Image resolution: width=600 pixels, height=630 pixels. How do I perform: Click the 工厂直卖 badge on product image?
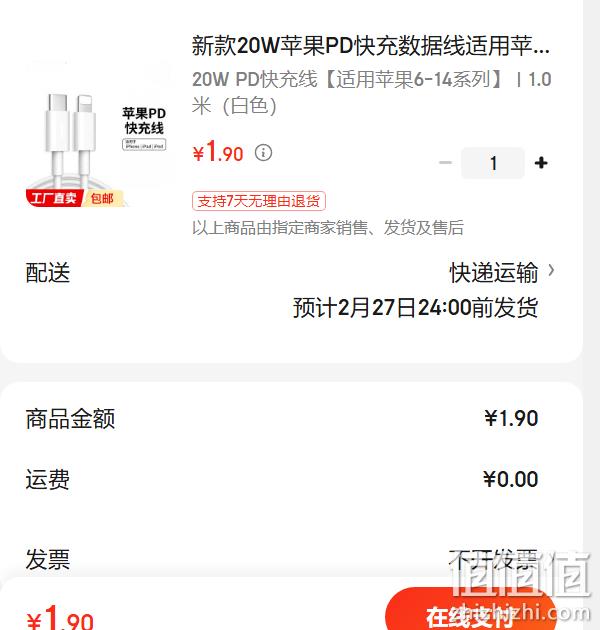point(54,198)
